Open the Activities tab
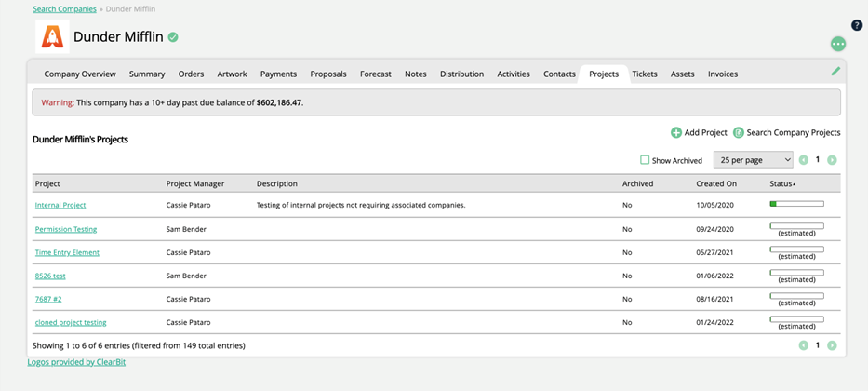The width and height of the screenshot is (868, 391). (514, 74)
